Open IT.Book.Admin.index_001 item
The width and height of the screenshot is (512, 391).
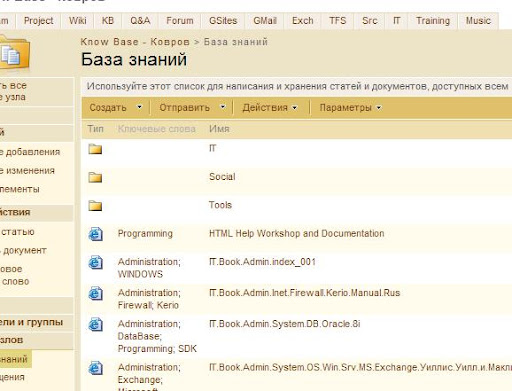point(262,262)
